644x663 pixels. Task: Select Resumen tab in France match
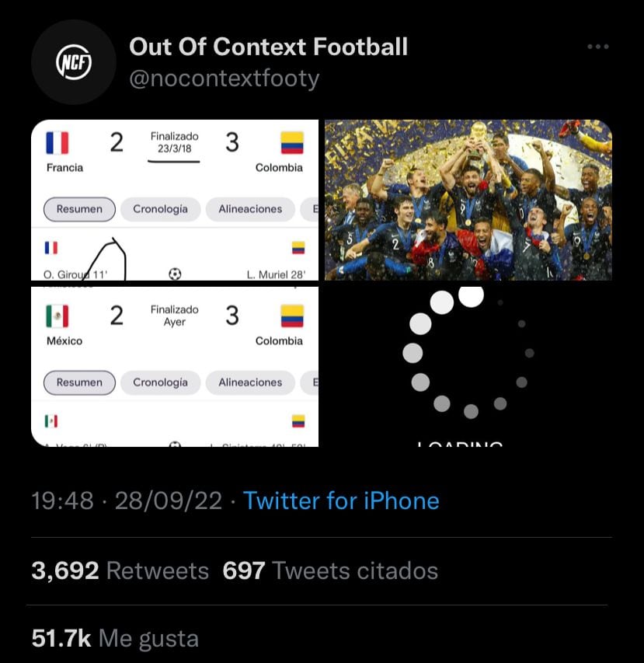(x=79, y=209)
